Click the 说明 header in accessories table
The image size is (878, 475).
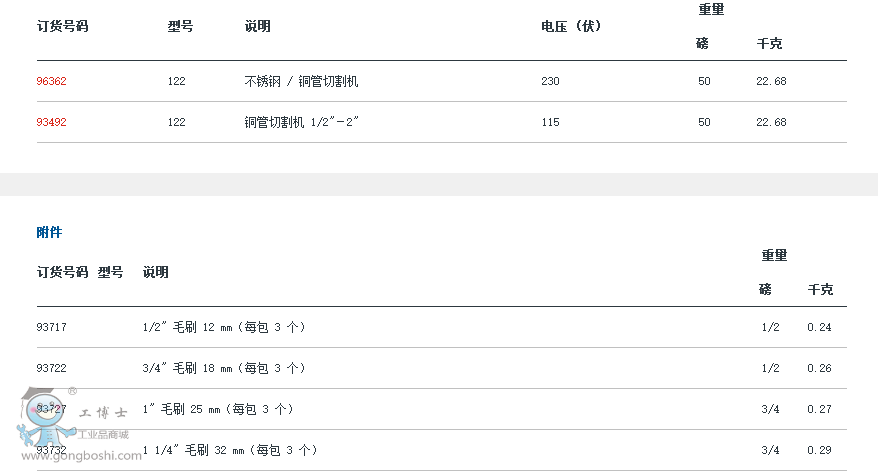tap(156, 272)
